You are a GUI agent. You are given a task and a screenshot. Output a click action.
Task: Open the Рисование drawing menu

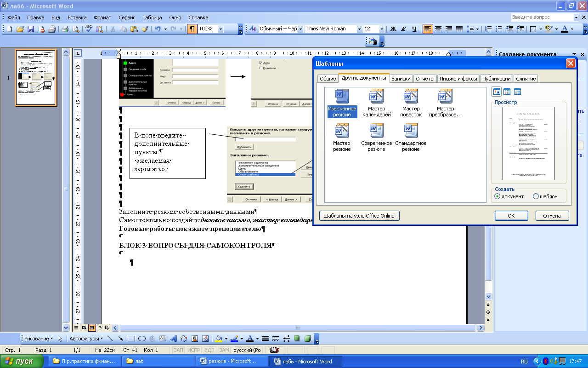pos(39,339)
